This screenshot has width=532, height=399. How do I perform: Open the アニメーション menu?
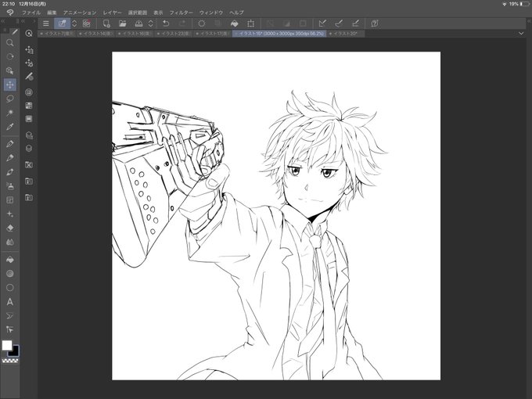tap(80, 13)
